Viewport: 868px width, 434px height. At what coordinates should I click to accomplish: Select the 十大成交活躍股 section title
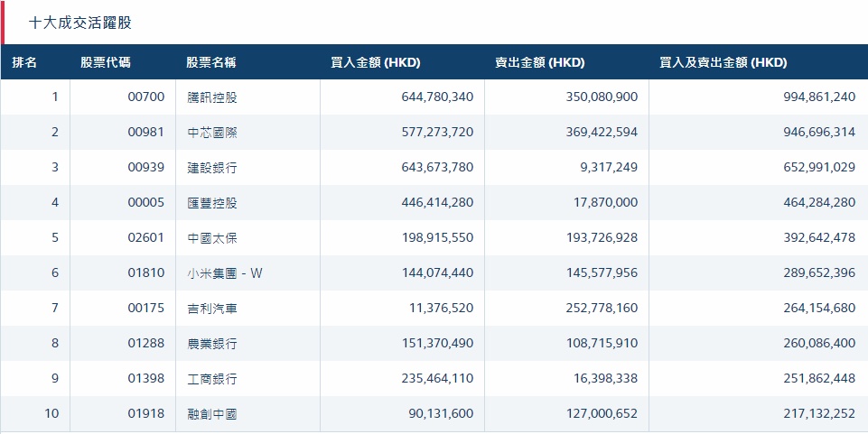pyautogui.click(x=80, y=23)
